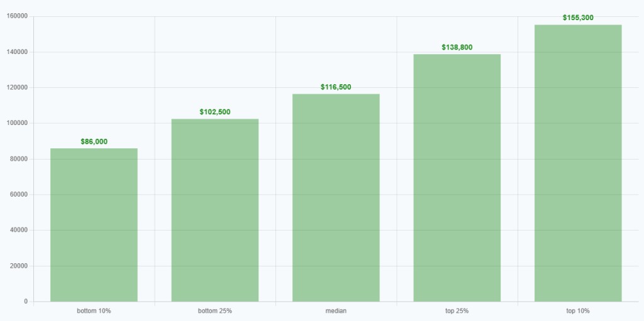Click the "bottom 25%" axis label
The image size is (644, 321).
[x=215, y=311]
